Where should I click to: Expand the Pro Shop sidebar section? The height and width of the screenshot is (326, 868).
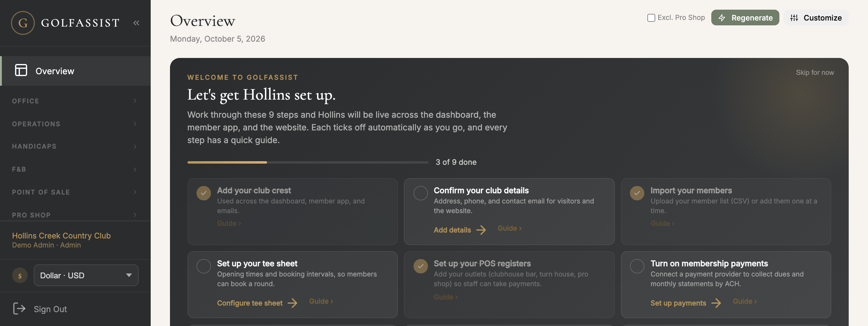75,215
